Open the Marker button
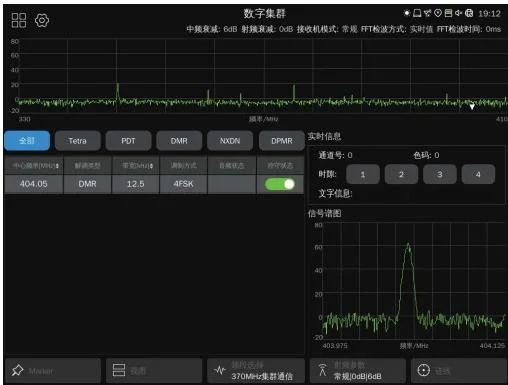Viewport: 508px width, 385px height. pos(53,370)
